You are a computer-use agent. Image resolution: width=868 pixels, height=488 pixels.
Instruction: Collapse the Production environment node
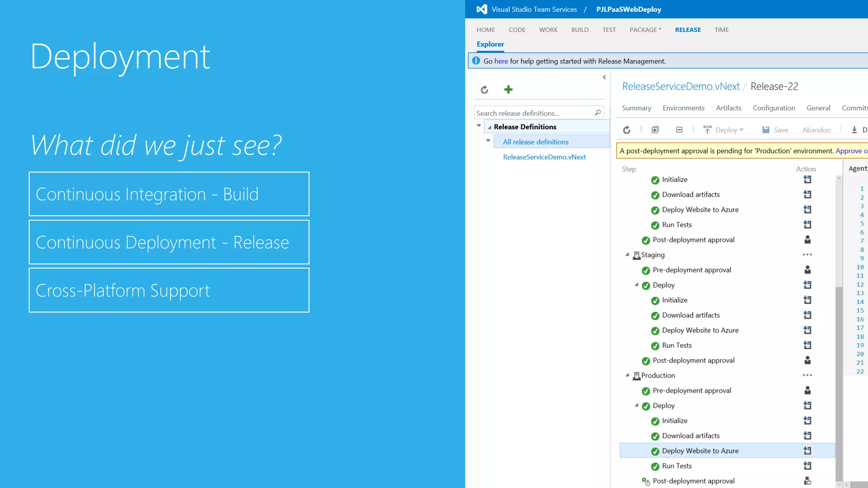[627, 375]
